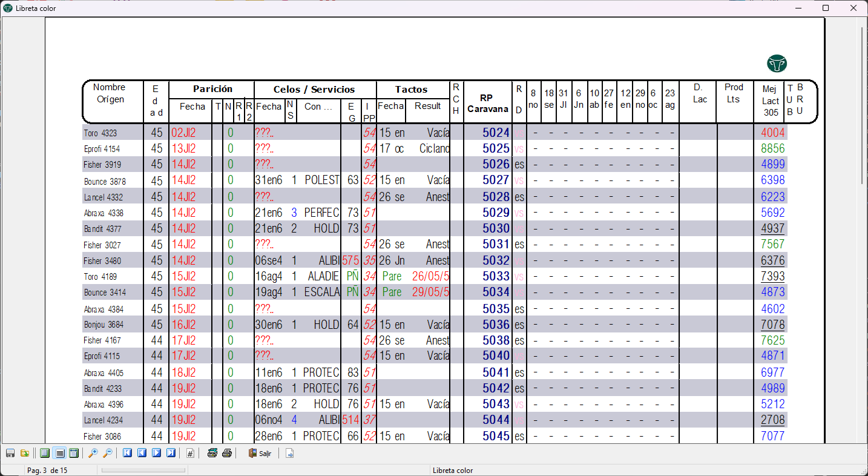
Task: Click the bull logo on the report
Action: click(x=777, y=64)
